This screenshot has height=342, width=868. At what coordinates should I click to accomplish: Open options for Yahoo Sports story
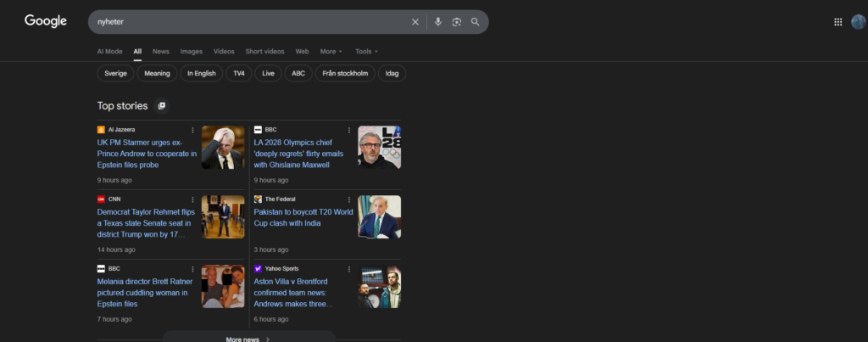[348, 269]
